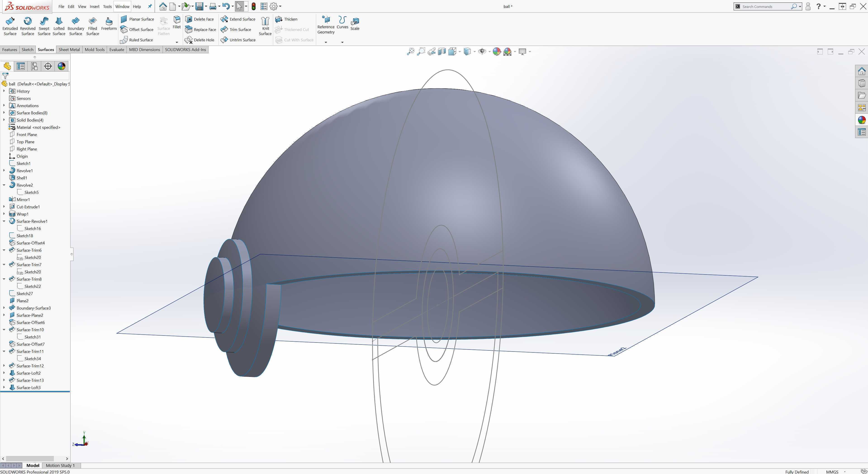Click the Search Commands field
The width and height of the screenshot is (868, 474).
pyautogui.click(x=768, y=6)
